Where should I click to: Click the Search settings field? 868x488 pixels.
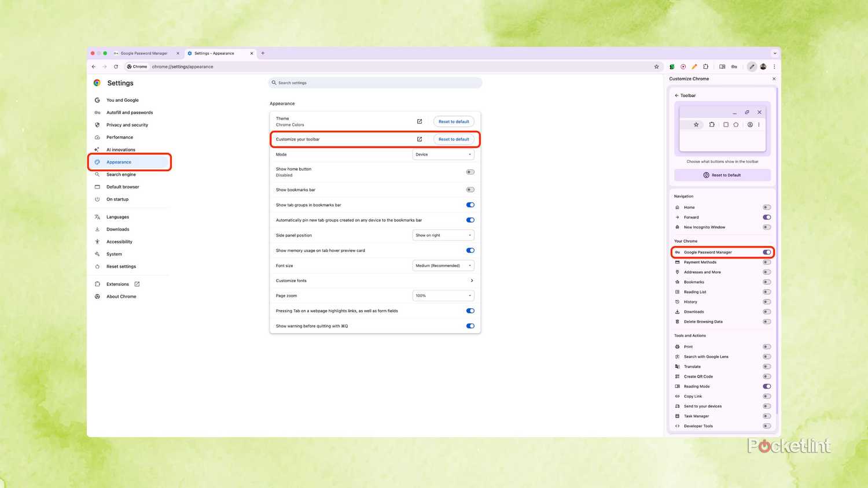click(375, 83)
